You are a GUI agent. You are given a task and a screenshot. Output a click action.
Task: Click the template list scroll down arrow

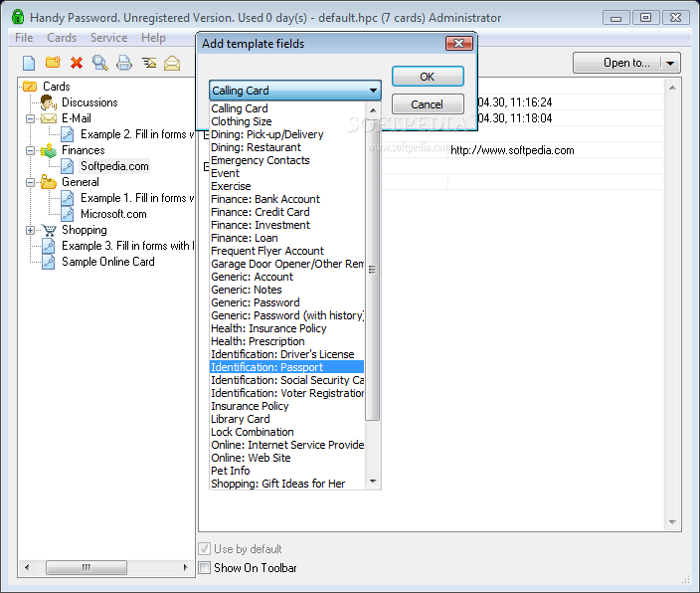373,482
